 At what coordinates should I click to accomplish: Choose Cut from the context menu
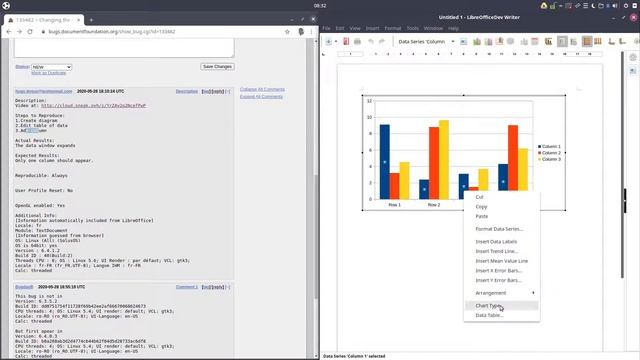click(x=502, y=197)
